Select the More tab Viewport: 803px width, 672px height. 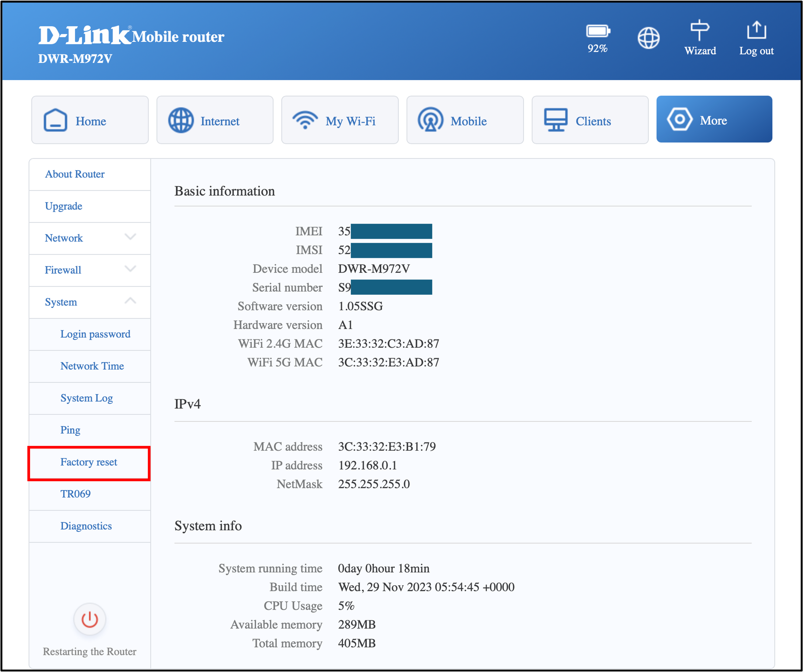tap(714, 119)
